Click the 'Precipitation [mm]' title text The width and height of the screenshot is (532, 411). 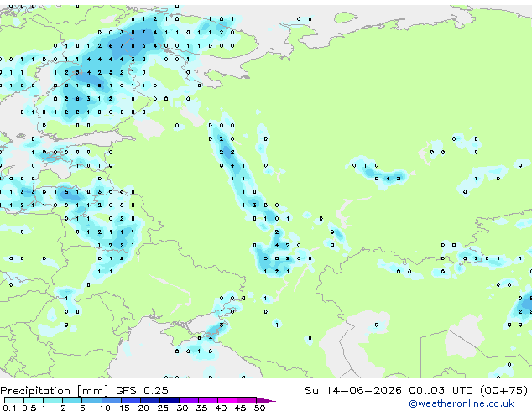(55, 391)
